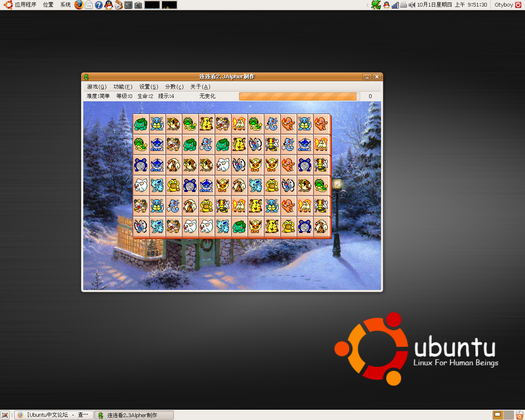Click the orange time progress bar
Viewport: 525px width, 420px height.
pyautogui.click(x=299, y=96)
